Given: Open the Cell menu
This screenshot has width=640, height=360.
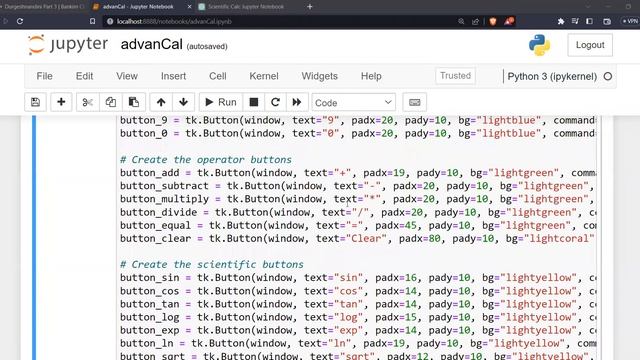Looking at the screenshot, I should pyautogui.click(x=218, y=76).
